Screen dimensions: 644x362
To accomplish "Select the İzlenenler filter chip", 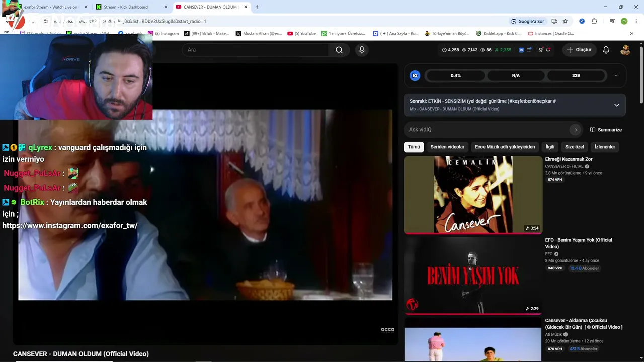I will click(605, 147).
